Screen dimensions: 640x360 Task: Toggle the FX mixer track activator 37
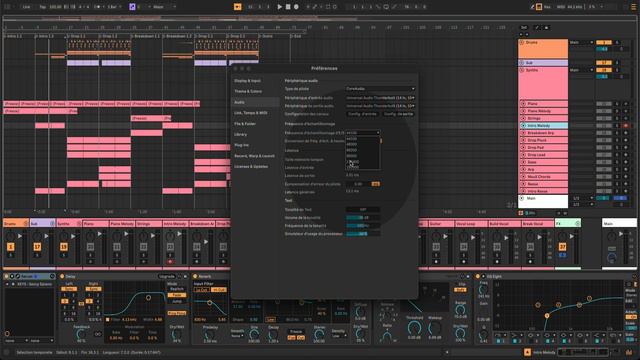pyautogui.click(x=562, y=247)
